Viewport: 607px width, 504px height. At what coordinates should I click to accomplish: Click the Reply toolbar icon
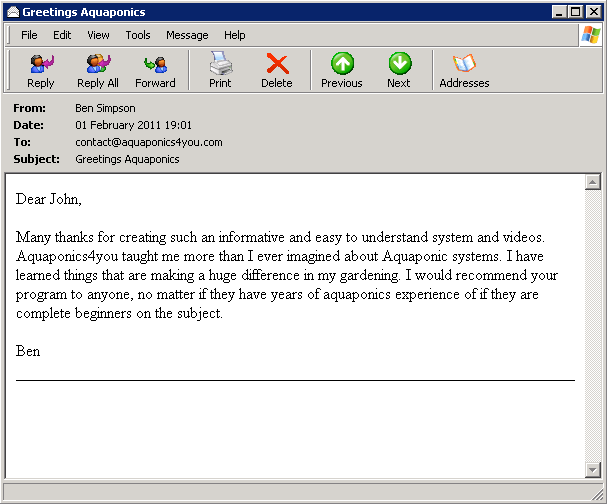[x=41, y=65]
